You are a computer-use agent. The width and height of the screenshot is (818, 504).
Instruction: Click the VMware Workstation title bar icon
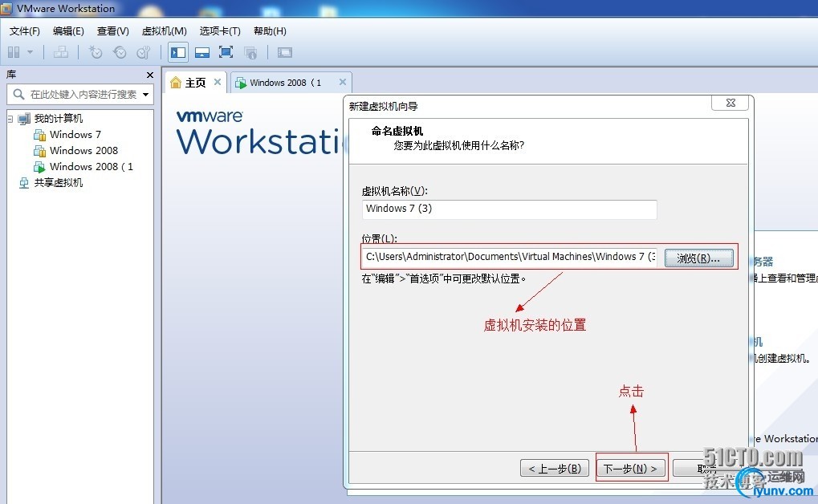(x=6, y=8)
